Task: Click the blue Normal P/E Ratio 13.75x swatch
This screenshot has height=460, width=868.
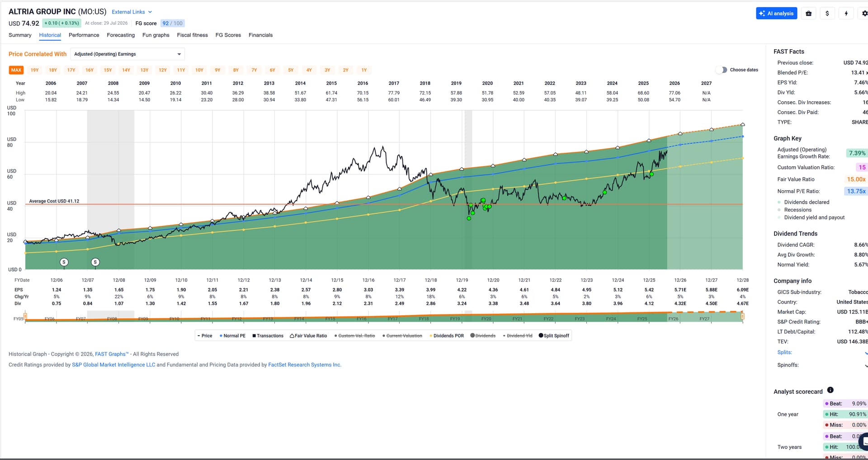Action: [856, 191]
